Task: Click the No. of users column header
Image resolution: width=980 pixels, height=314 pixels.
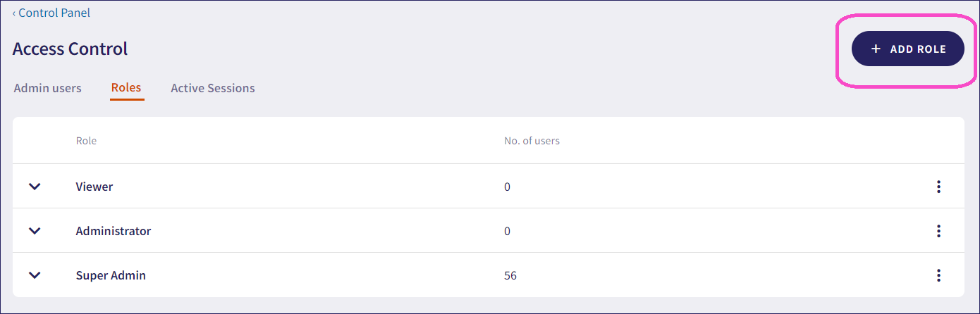Action: (532, 141)
